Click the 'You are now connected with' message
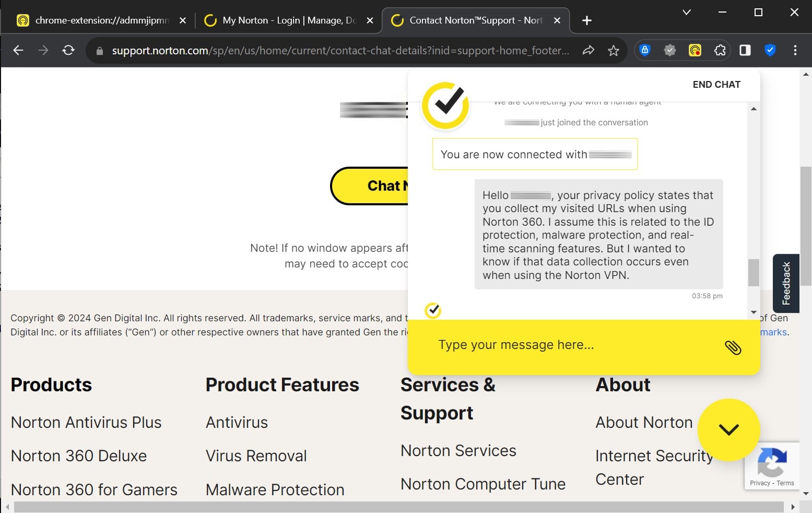The width and height of the screenshot is (812, 513). click(535, 154)
